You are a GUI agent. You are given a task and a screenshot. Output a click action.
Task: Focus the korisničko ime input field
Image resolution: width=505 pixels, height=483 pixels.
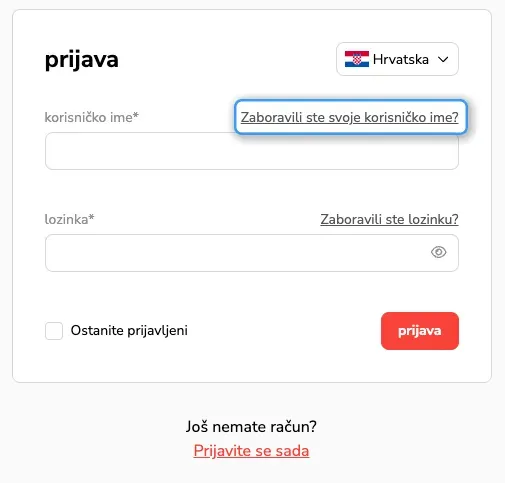click(252, 151)
